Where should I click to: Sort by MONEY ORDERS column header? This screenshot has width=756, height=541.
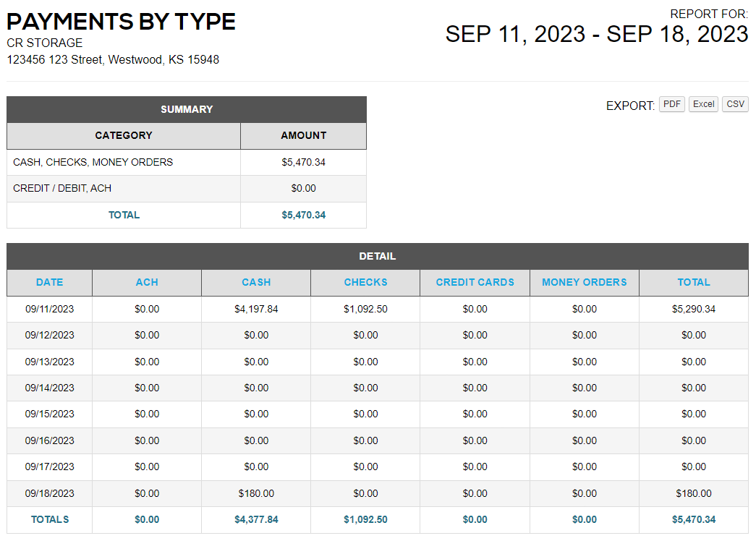pos(585,283)
